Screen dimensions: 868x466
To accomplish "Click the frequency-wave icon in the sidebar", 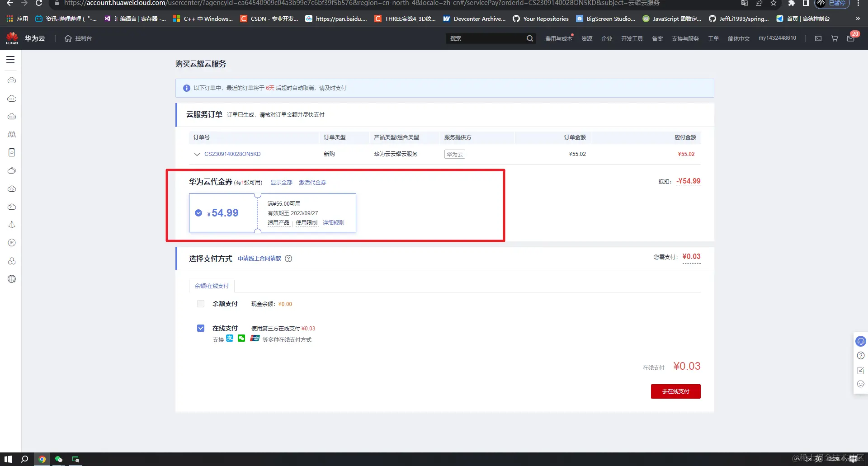I will click(x=12, y=134).
